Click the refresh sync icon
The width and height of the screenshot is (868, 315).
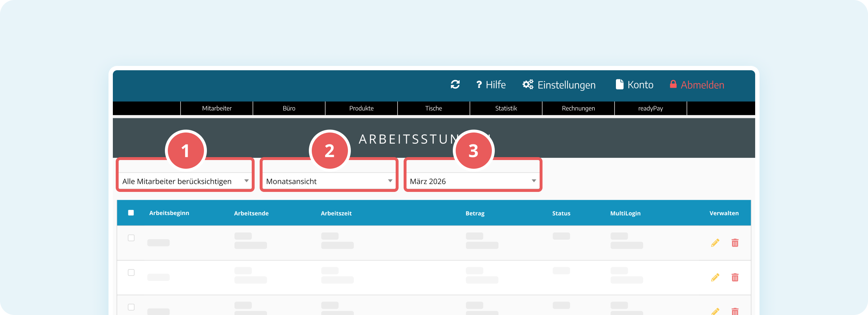455,84
